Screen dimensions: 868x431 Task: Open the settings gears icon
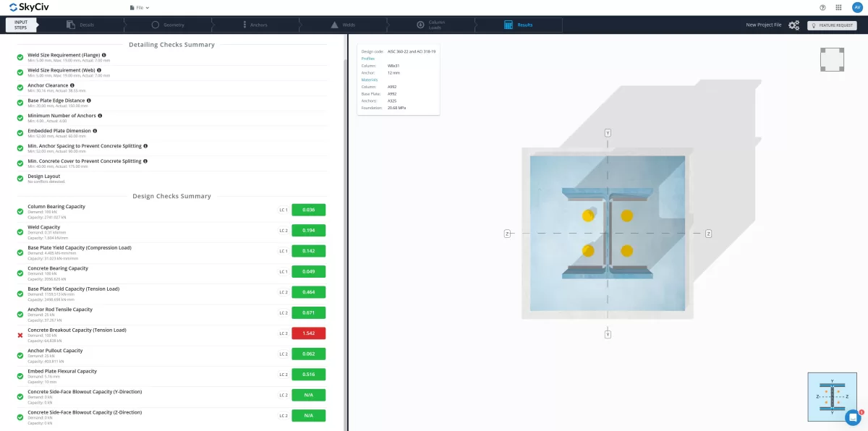pyautogui.click(x=793, y=25)
